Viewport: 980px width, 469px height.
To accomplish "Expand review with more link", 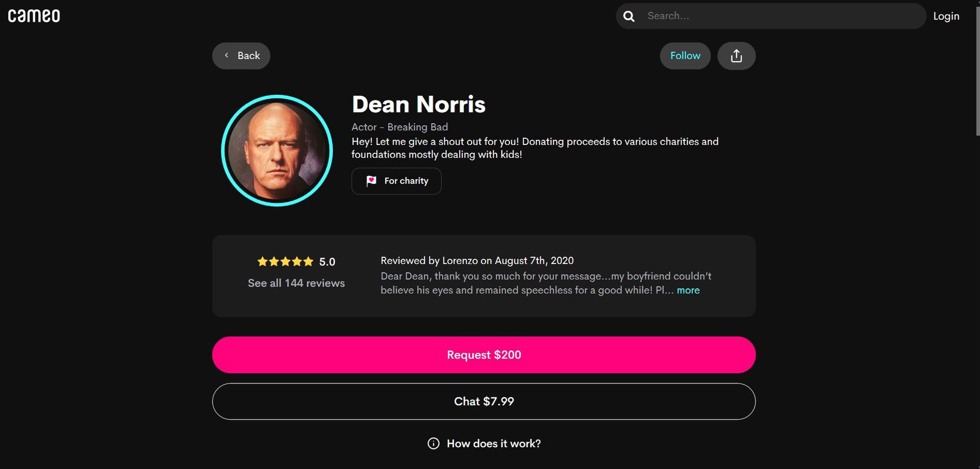I will (688, 290).
